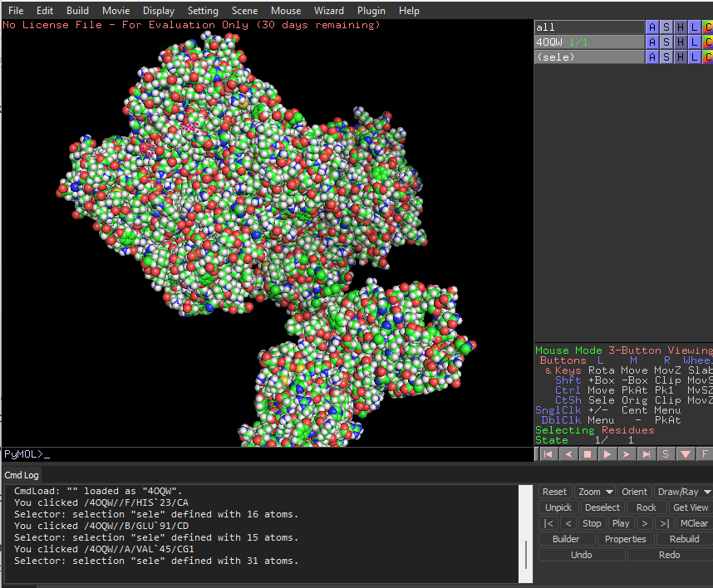Click the rewind-to-first-frame icon
The width and height of the screenshot is (713, 588).
(548, 454)
